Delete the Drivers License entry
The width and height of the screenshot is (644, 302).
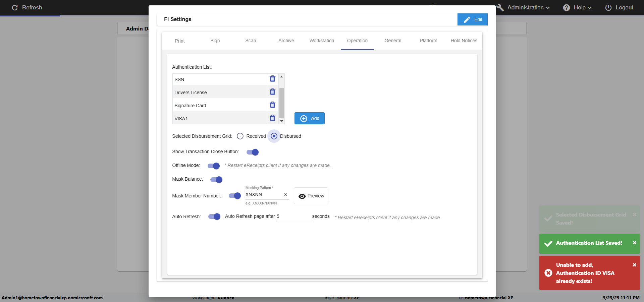pyautogui.click(x=272, y=92)
